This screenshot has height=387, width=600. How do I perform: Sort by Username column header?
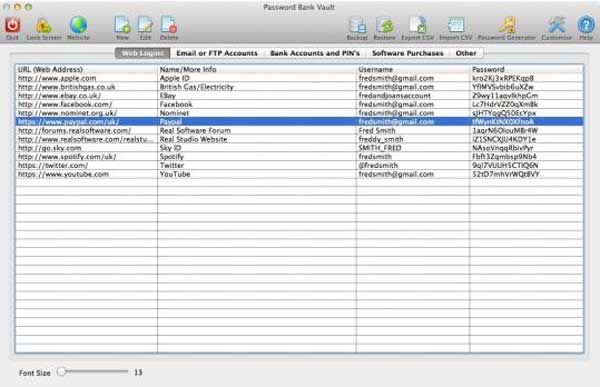pos(413,69)
